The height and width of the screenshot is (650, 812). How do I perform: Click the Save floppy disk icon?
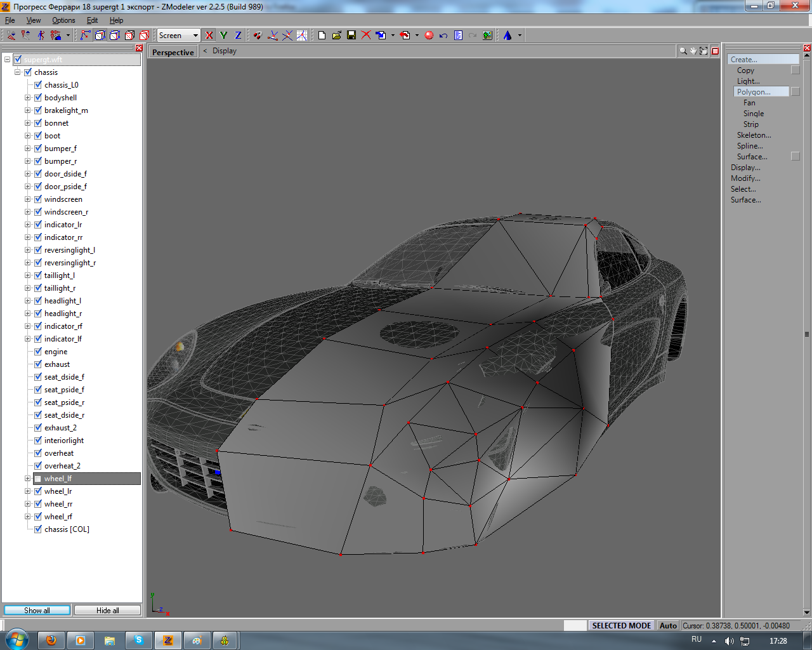(x=351, y=36)
